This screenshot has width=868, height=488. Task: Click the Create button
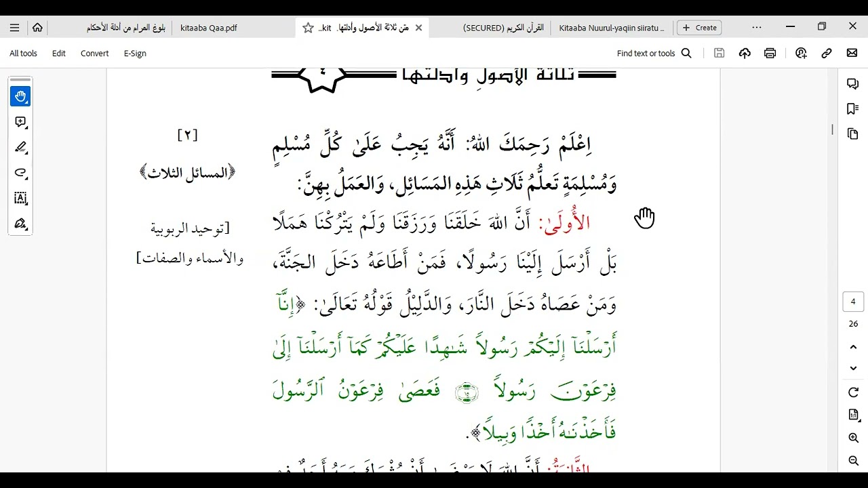click(x=700, y=28)
